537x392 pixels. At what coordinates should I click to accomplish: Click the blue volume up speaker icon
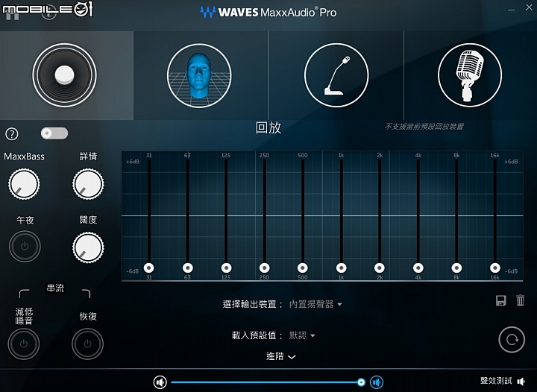pyautogui.click(x=377, y=382)
